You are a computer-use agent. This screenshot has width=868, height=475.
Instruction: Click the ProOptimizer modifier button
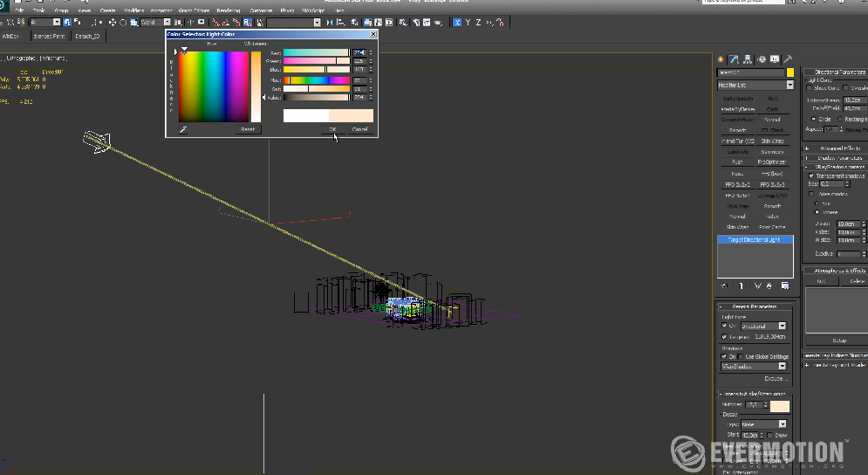coord(772,162)
